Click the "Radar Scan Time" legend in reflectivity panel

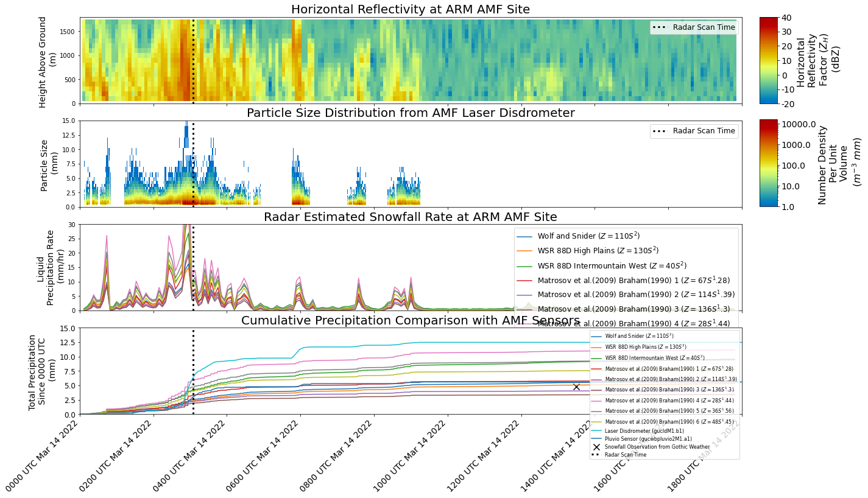click(x=694, y=27)
